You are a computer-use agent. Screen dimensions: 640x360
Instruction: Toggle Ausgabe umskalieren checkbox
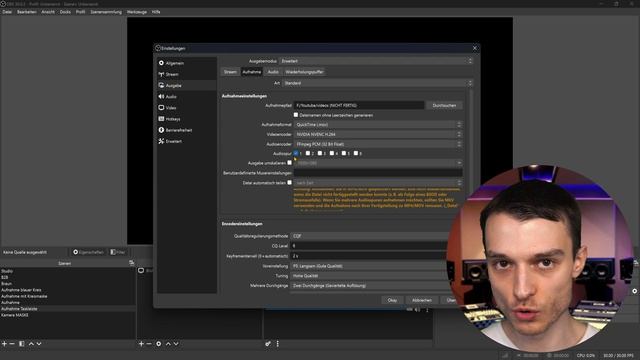pos(289,162)
